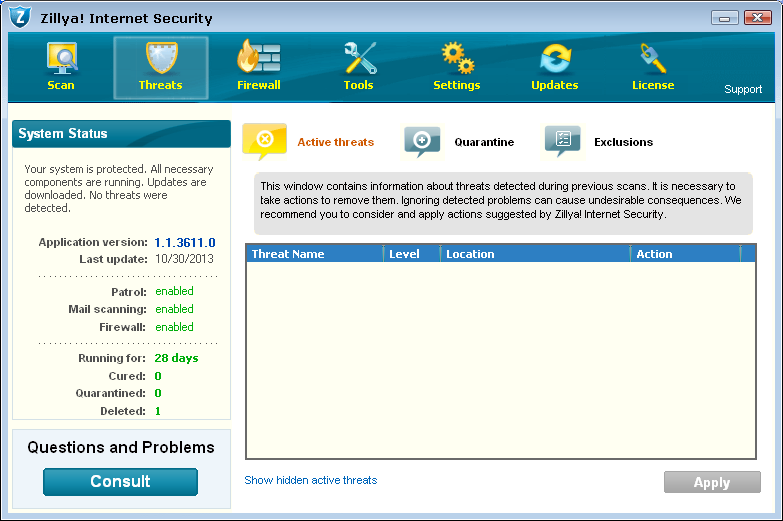Close the Zillya Internet Security window
783x521 pixels.
[758, 18]
